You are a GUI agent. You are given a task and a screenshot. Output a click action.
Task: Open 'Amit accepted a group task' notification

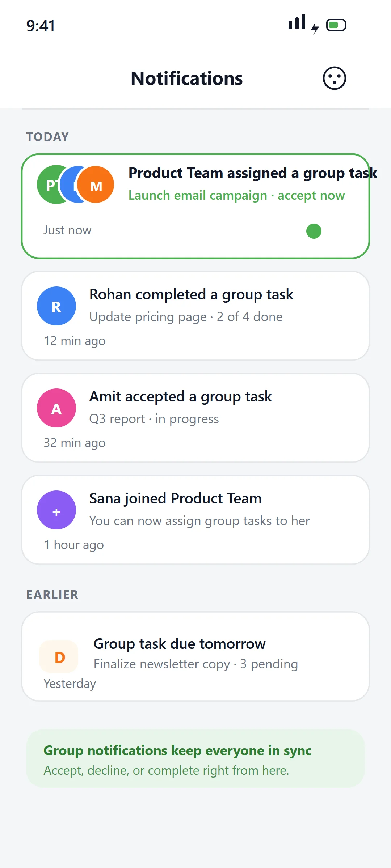coord(195,418)
